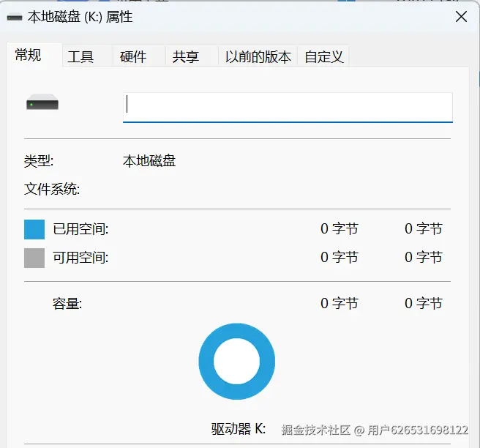Click the first 0 字节 in 已用空间 row
Screen dimensions: 480x448
click(340, 228)
